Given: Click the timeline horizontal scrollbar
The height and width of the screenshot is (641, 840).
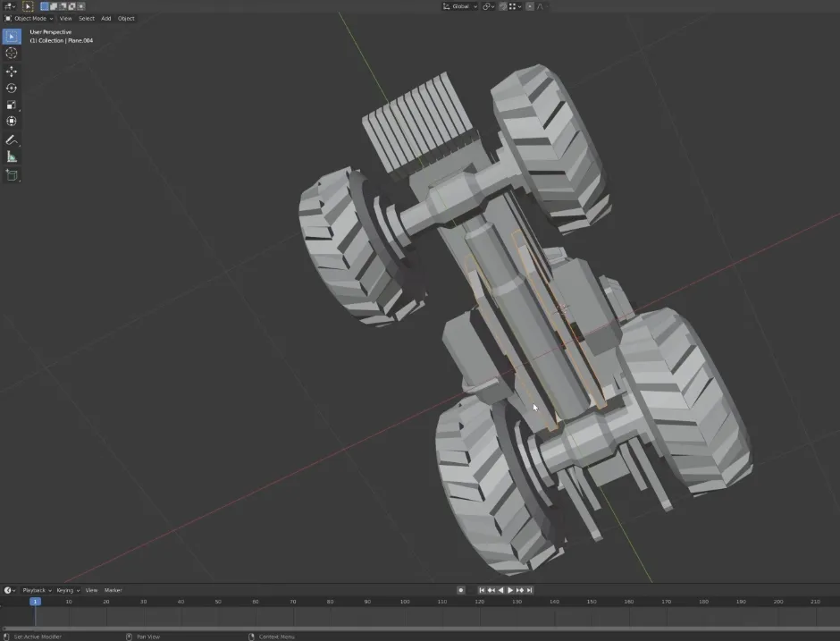Looking at the screenshot, I should 420,628.
